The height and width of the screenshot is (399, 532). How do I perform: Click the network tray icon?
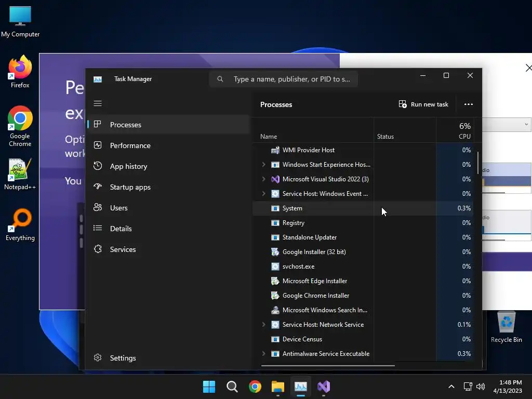click(468, 387)
